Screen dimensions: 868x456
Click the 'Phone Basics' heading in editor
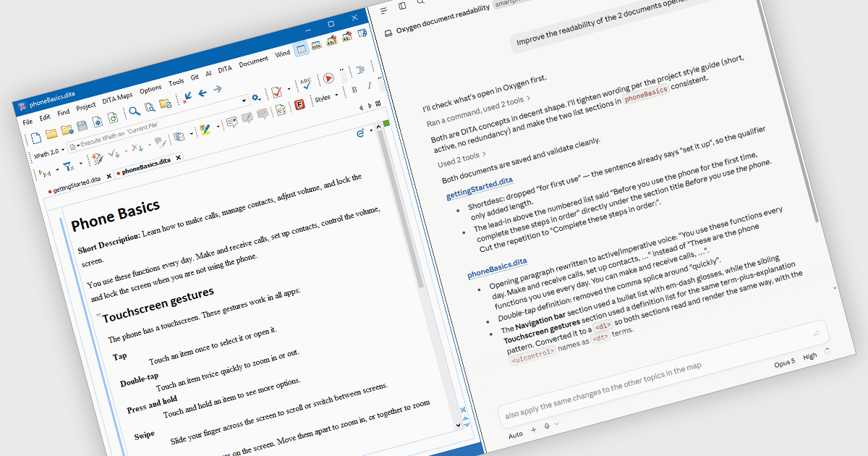point(116,216)
